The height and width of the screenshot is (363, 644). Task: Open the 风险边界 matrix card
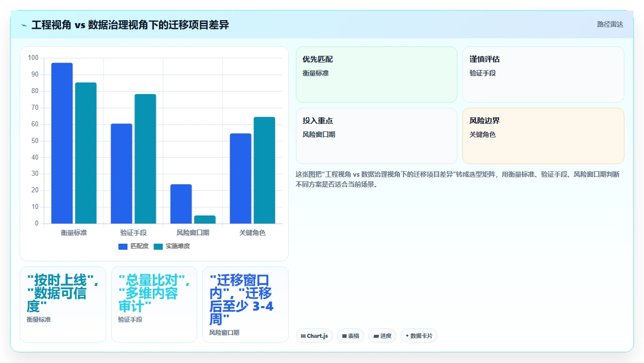click(543, 136)
